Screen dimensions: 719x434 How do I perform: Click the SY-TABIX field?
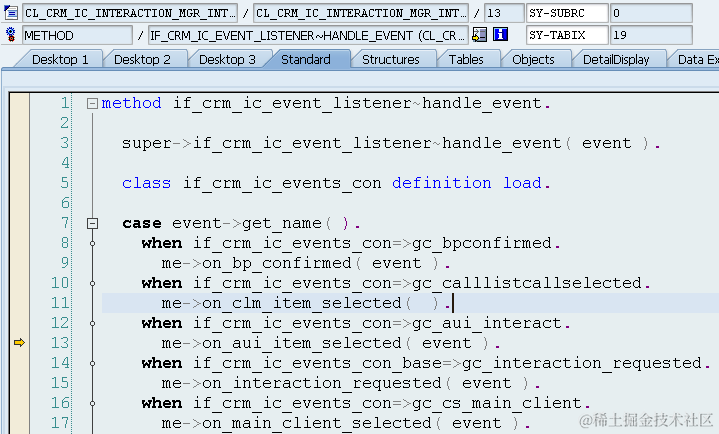567,35
